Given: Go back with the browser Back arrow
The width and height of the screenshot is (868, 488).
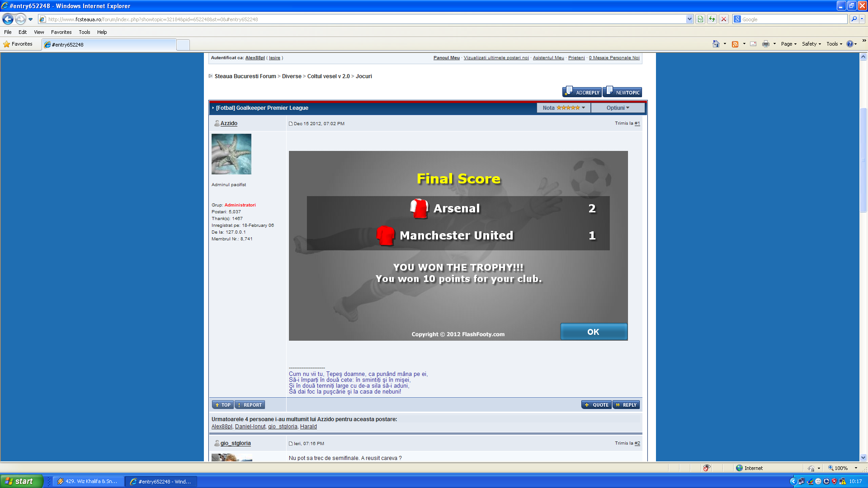Looking at the screenshot, I should tap(8, 19).
